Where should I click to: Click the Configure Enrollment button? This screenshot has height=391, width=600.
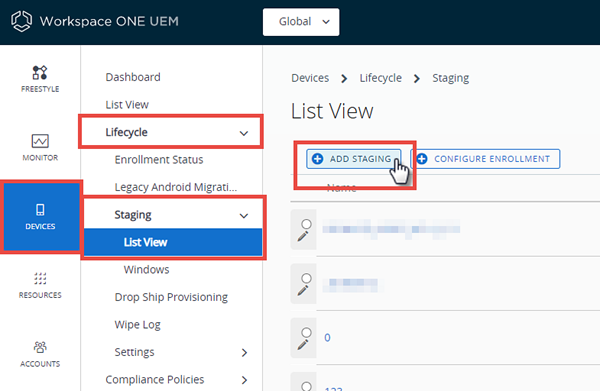tap(485, 159)
